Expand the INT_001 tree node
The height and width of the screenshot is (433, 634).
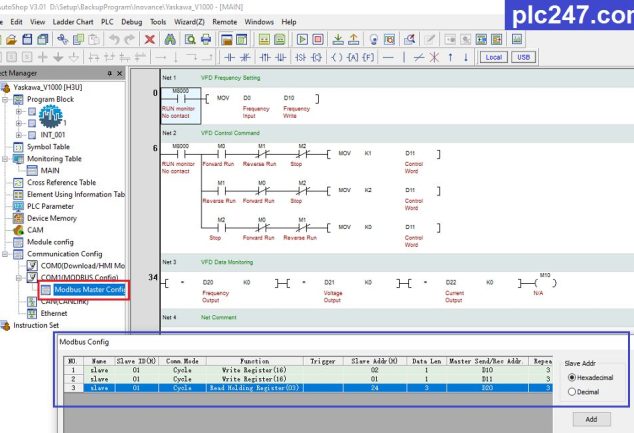(x=19, y=135)
